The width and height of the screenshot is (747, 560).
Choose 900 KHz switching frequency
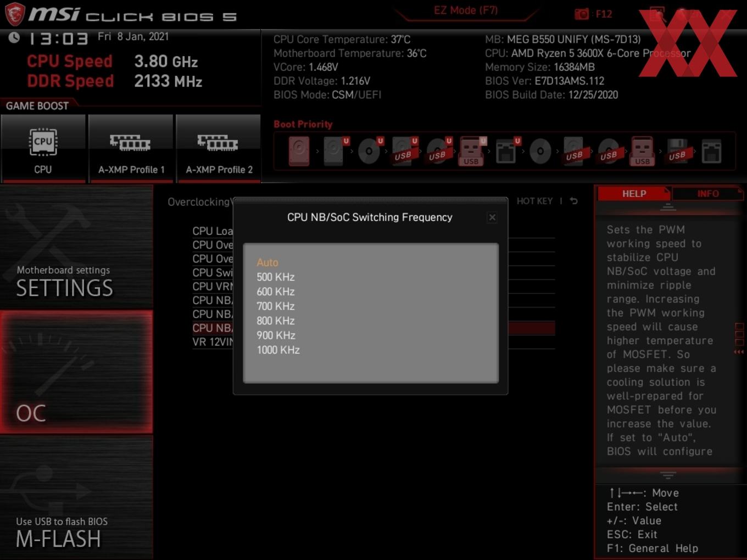pos(276,335)
